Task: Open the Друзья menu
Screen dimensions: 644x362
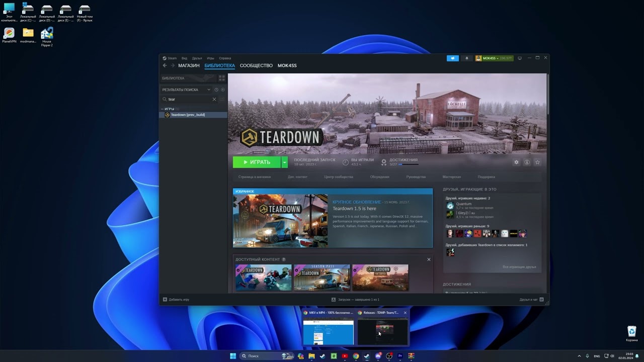Action: 197,58
